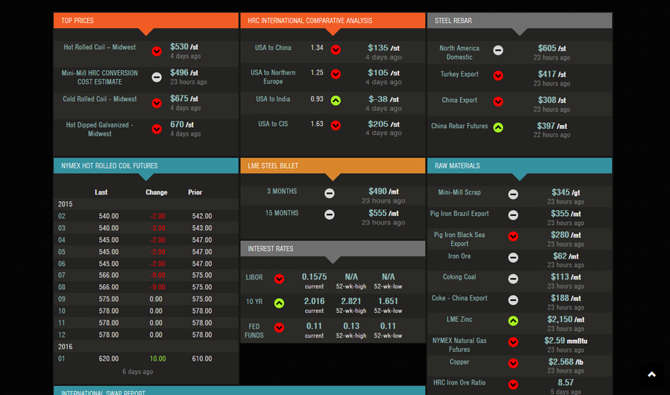
Task: Click unchanged icon for Coke - China Export
Action: coord(513,300)
